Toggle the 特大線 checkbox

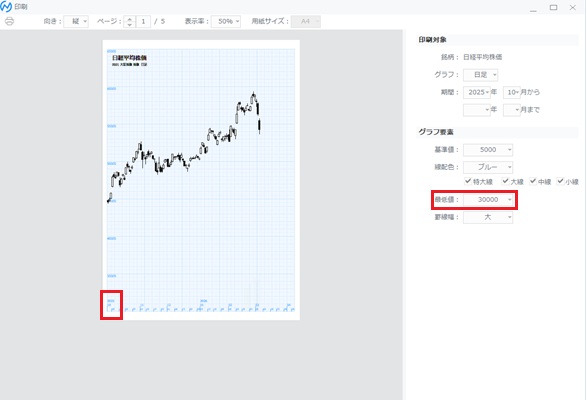(x=468, y=181)
